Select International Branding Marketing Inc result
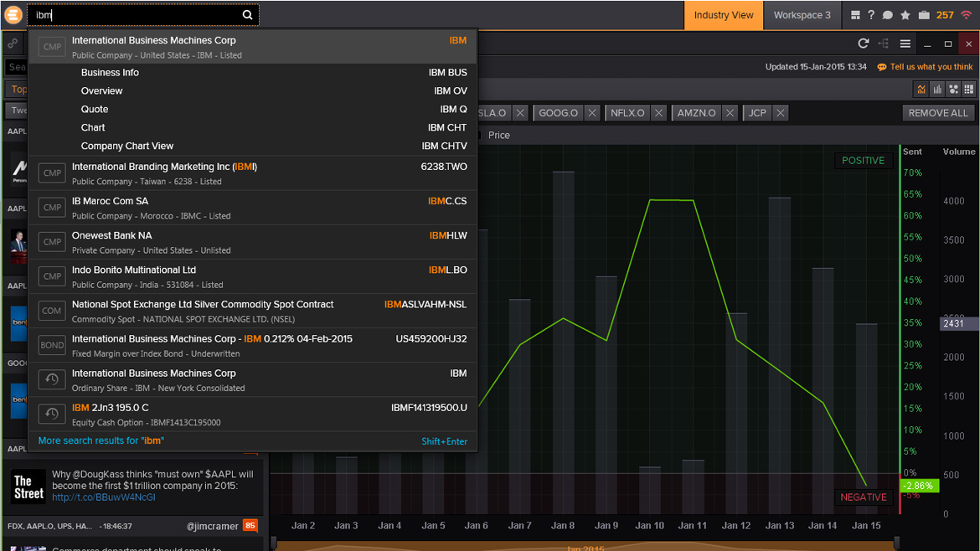 [252, 173]
